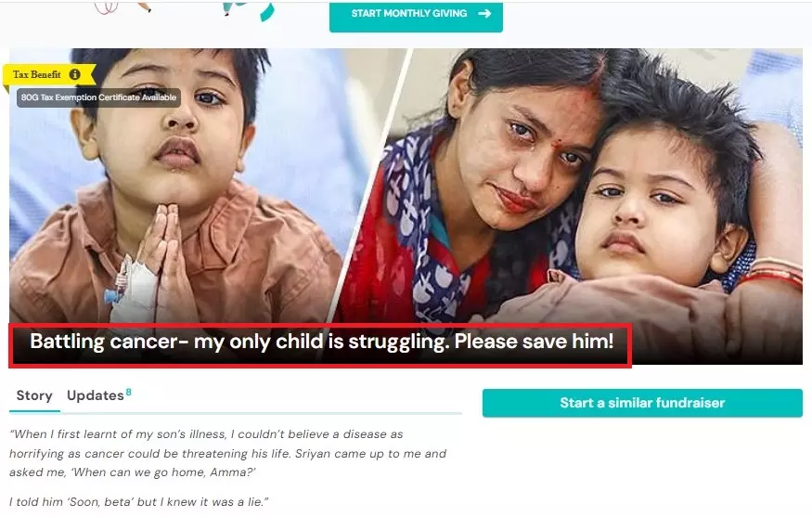Click the START MONTHLY GIVING button
812x517 pixels.
pos(416,17)
